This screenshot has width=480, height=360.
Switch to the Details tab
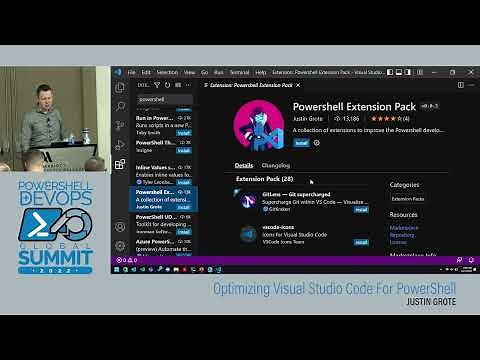tap(244, 165)
